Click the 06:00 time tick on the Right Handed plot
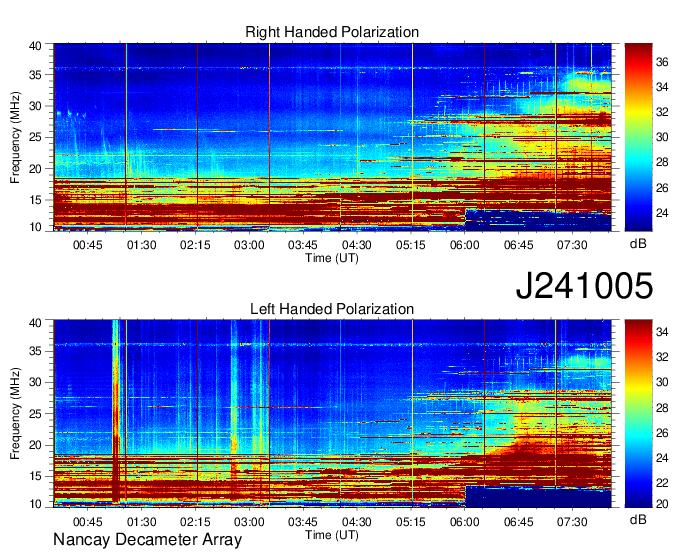This screenshot has height=552, width=680. 464,245
